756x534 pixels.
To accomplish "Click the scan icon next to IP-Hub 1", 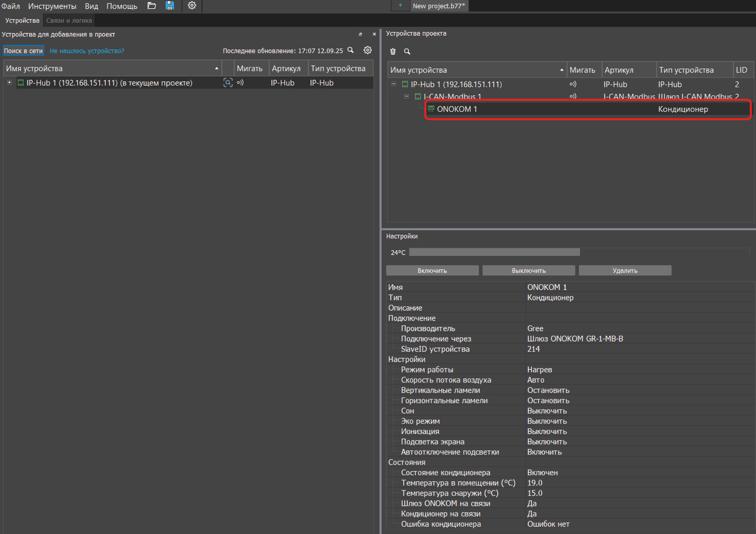I will coord(228,83).
